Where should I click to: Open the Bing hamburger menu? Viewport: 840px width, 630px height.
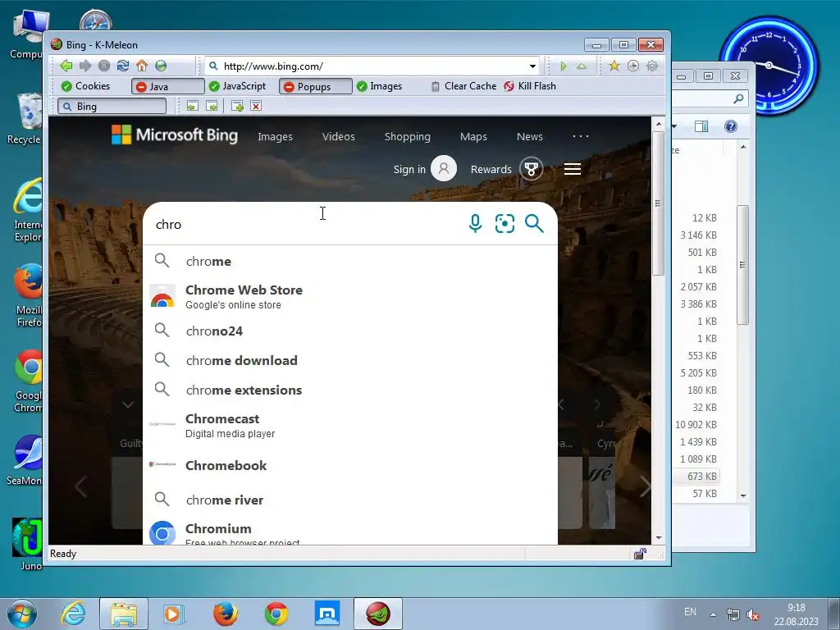tap(573, 169)
